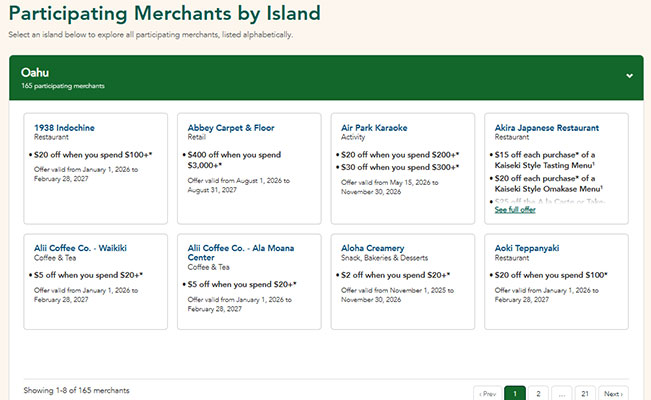651x400 pixels.
Task: Click '$20 off each purchase' Omakase offer
Action: [548, 184]
